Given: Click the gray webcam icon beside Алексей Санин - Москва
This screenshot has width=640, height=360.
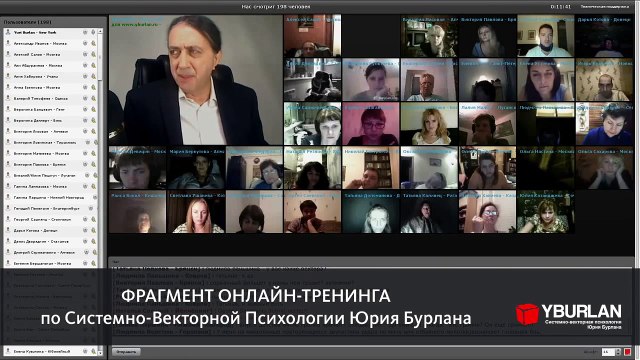Looking at the screenshot, I should (x=85, y=54).
